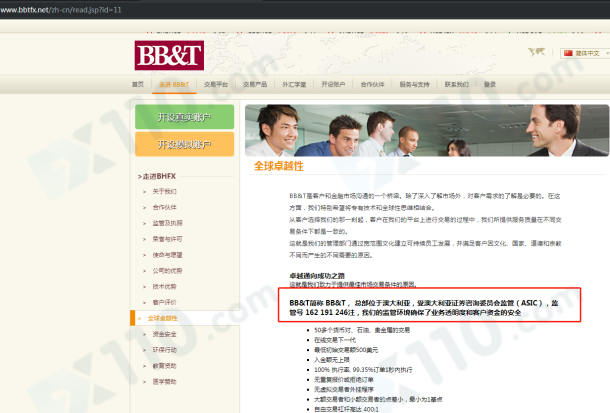Click the 卓越通向成功之路 subheading
610x413 pixels.
[x=317, y=276]
